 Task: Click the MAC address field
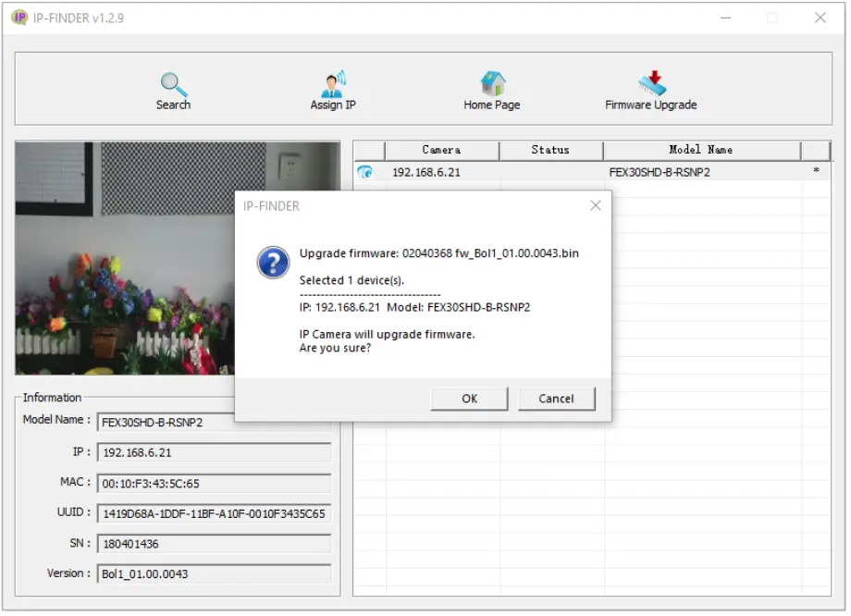(215, 483)
